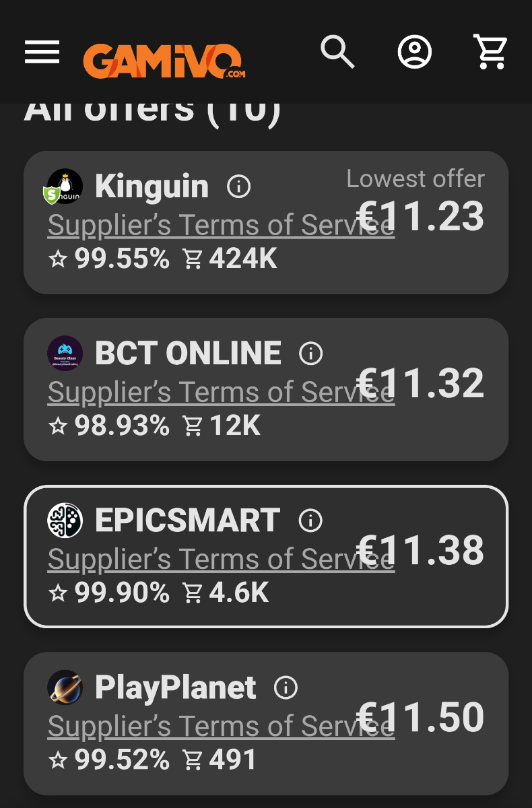
Task: Tap the search magnifier icon
Action: point(337,52)
